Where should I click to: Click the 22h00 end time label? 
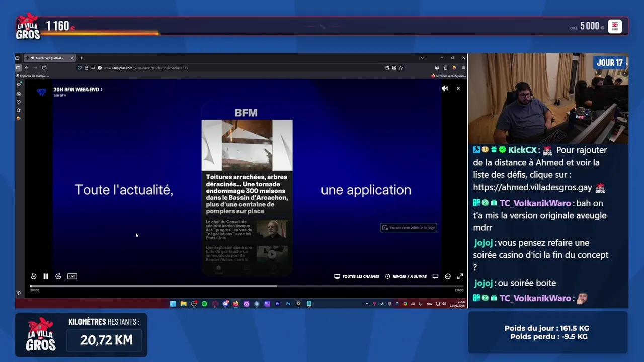[459, 290]
